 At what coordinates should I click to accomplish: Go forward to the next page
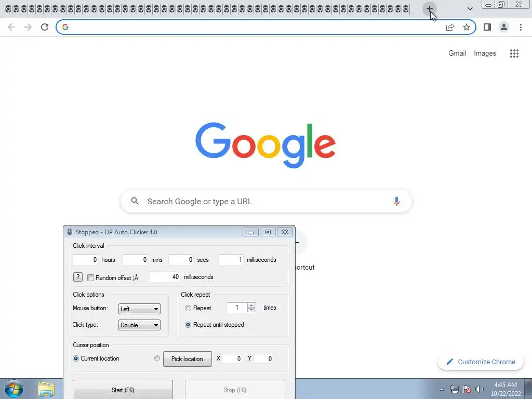28,27
